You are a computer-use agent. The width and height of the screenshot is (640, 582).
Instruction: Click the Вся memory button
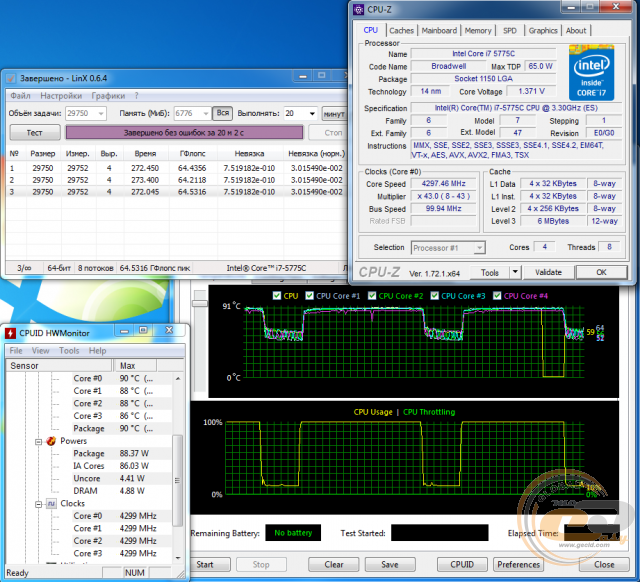pos(222,113)
